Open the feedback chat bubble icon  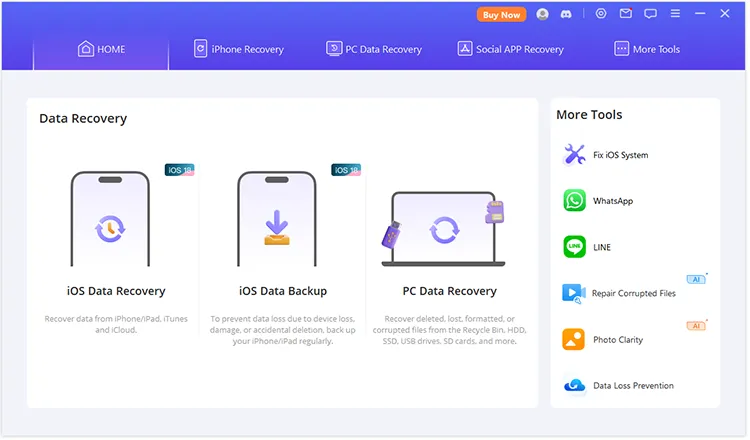pyautogui.click(x=650, y=14)
